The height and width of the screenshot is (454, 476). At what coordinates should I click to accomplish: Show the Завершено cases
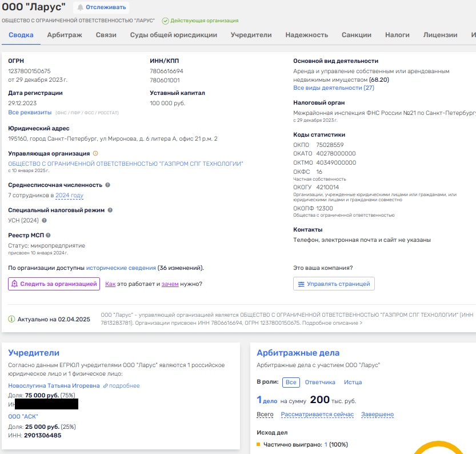click(377, 415)
